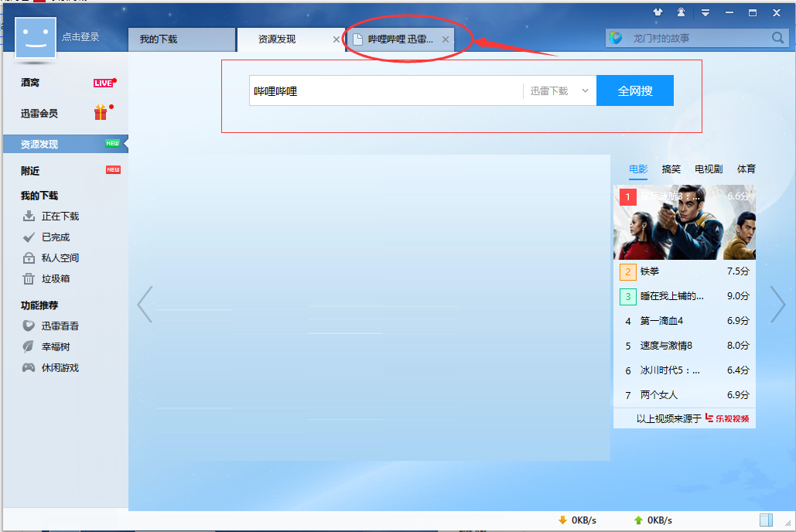Screen dimensions: 796x532
Task: Click the upload speed arrow icon
Action: click(639, 520)
